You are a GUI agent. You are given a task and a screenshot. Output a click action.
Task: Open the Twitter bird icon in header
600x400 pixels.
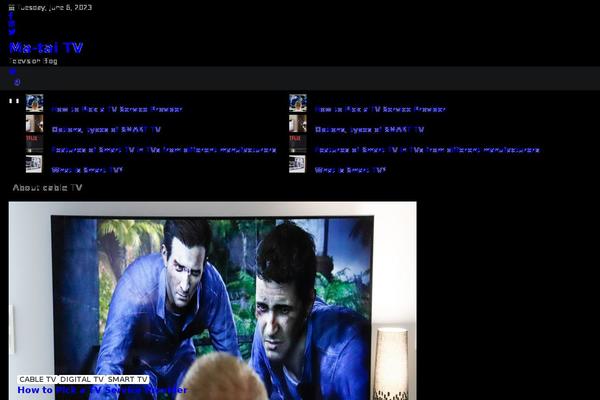pyautogui.click(x=12, y=32)
